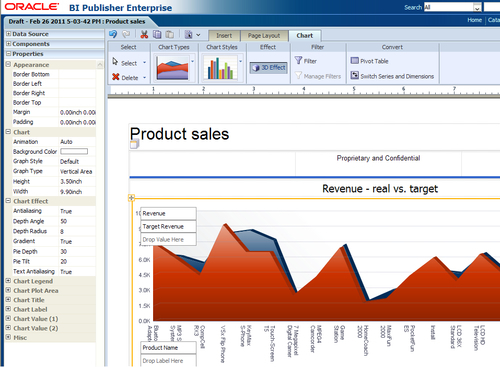Viewport: 500px width, 367px height.
Task: Click the Depth Angle value 50
Action: point(64,221)
